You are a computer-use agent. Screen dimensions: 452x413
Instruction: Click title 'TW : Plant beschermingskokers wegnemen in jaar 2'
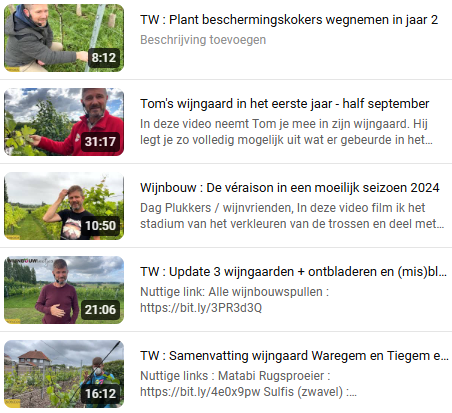click(x=289, y=20)
